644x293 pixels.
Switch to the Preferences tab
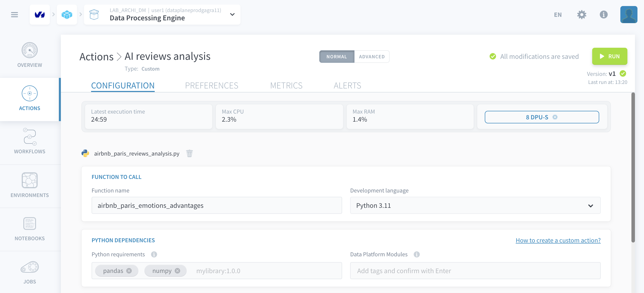212,85
